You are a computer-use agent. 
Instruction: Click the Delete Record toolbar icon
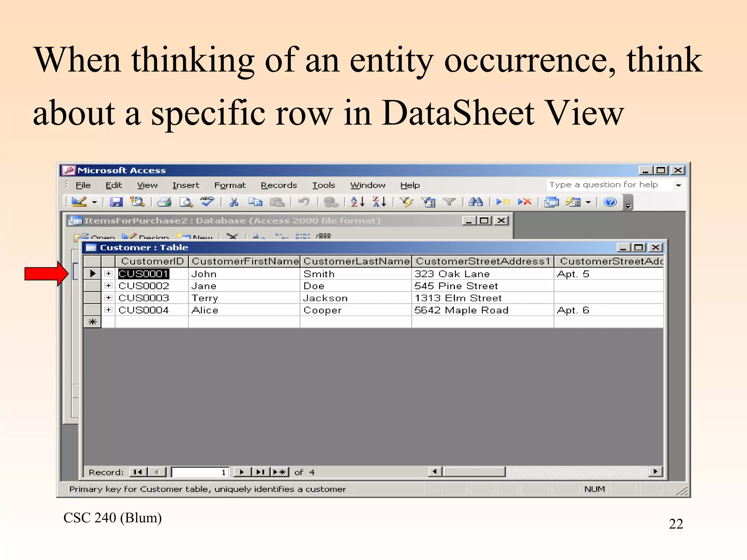pos(525,202)
